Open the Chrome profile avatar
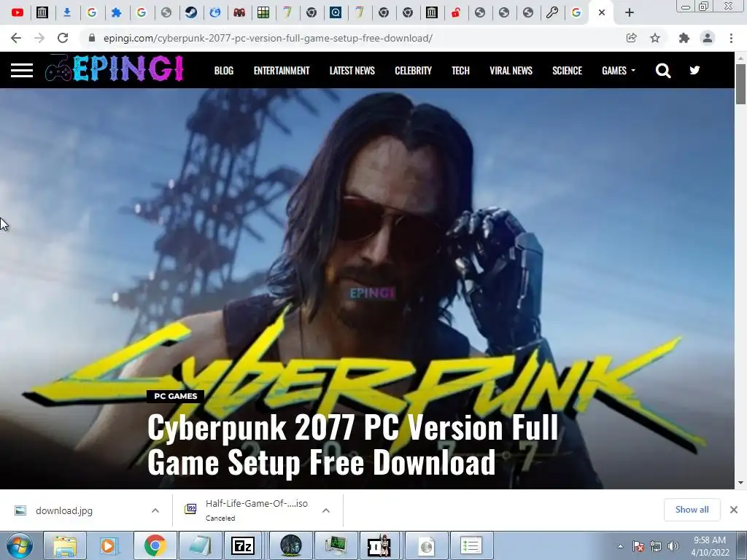This screenshot has height=560, width=747. (x=708, y=38)
